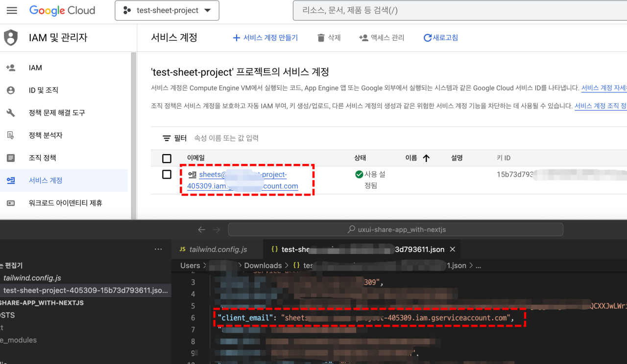Go forward with VS Code right arrow
Image resolution: width=627 pixels, height=364 pixels.
217,229
